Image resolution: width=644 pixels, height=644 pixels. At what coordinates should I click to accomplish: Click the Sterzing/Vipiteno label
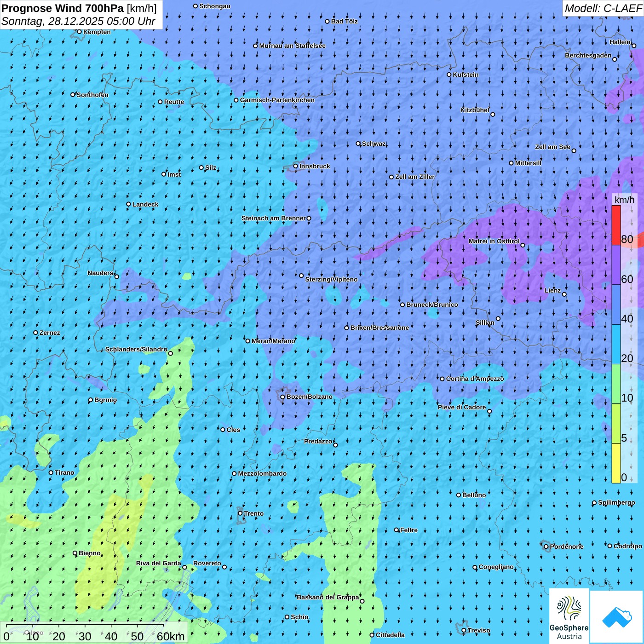331,279
